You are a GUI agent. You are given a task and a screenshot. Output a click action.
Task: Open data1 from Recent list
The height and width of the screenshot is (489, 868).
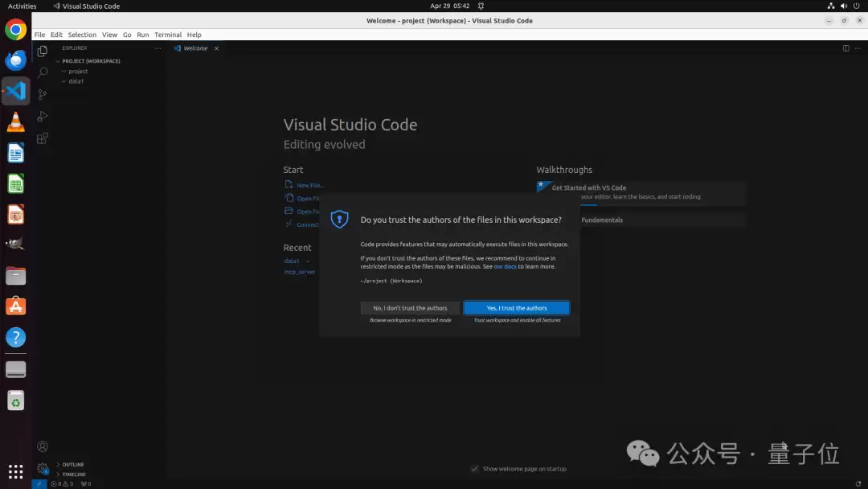(x=291, y=261)
